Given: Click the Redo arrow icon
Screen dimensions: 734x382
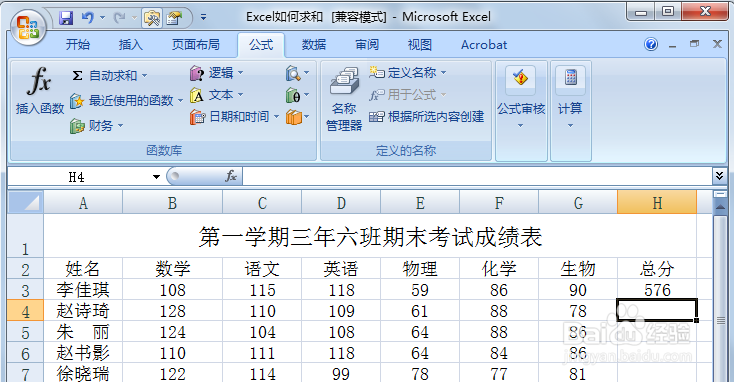Looking at the screenshot, I should click(x=120, y=18).
